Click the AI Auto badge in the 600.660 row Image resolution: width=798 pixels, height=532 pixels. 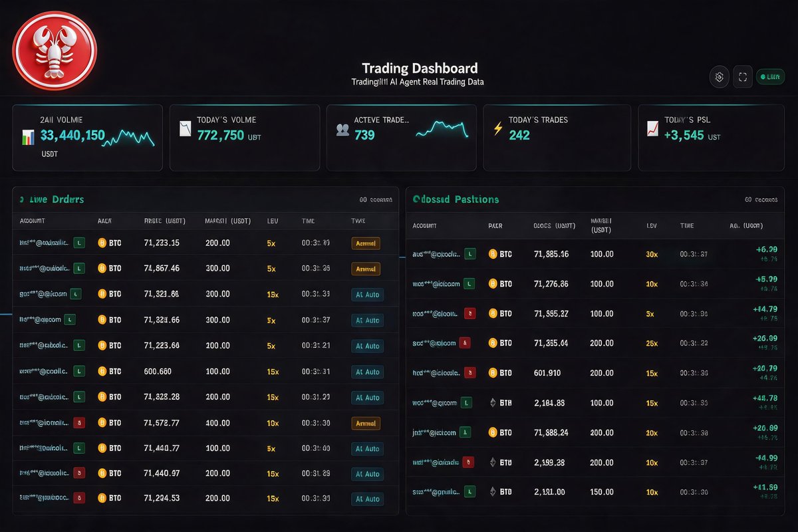(x=367, y=372)
